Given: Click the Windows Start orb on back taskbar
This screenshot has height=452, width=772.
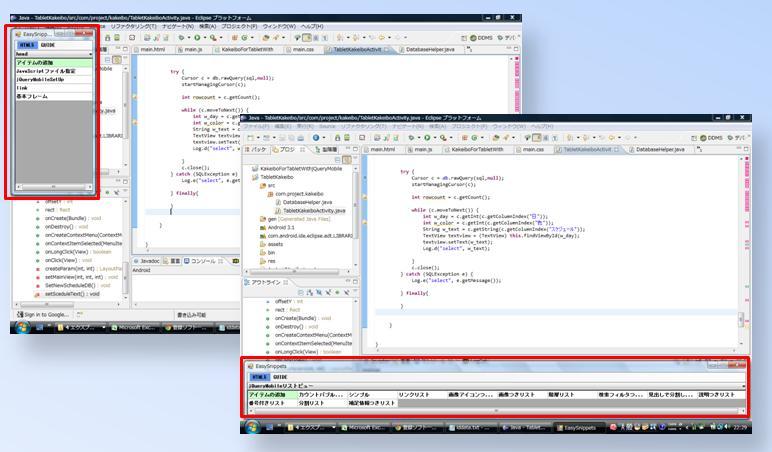Looking at the screenshot, I should click(x=22, y=327).
